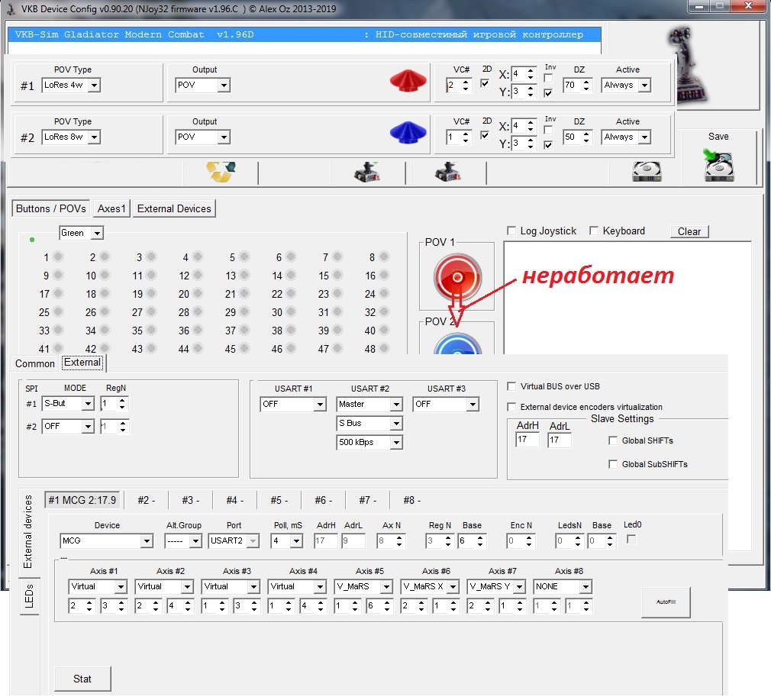Viewport: 771px width, 700px height.
Task: Click the AdrL slave address field
Action: pyautogui.click(x=560, y=440)
